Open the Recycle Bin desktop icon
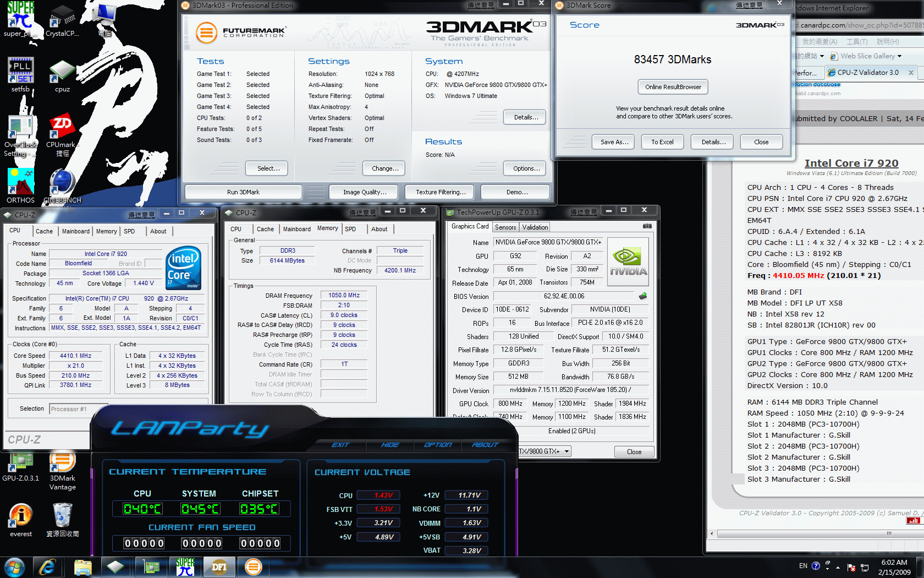The height and width of the screenshot is (578, 924). coord(62,520)
